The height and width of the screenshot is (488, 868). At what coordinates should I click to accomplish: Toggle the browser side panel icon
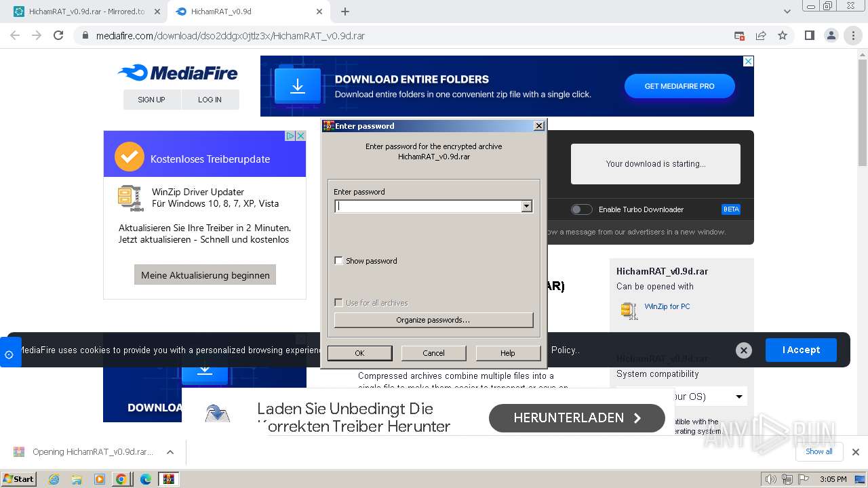[x=809, y=36]
